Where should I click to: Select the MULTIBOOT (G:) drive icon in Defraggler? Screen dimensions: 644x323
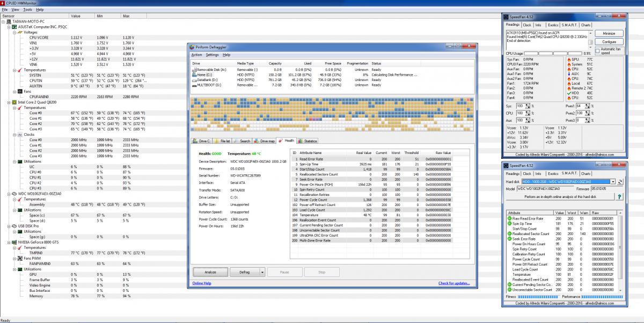(x=195, y=85)
